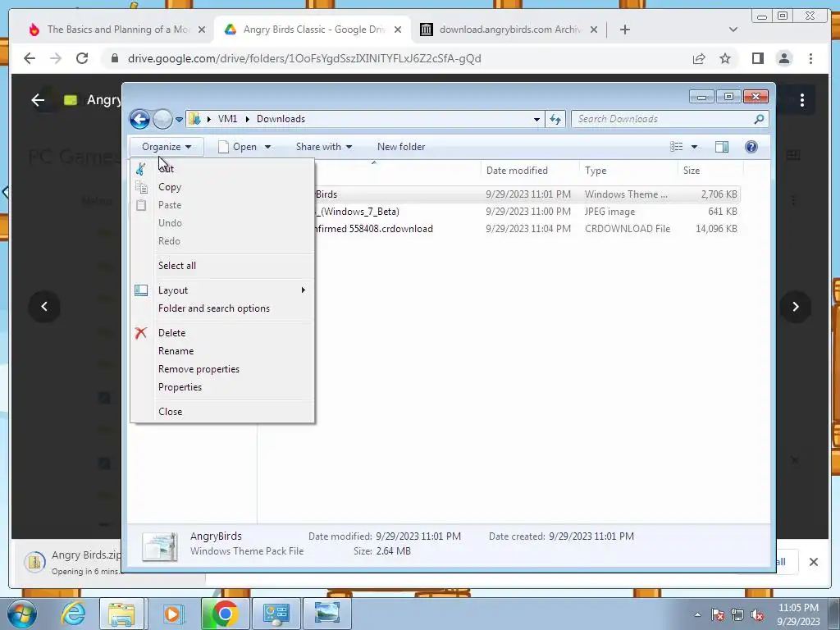840x630 pixels.
Task: Click the Organize dropdown button
Action: pyautogui.click(x=167, y=147)
